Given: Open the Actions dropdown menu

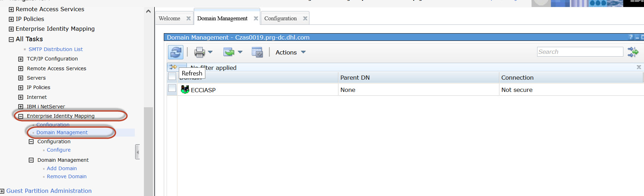Looking at the screenshot, I should (290, 52).
